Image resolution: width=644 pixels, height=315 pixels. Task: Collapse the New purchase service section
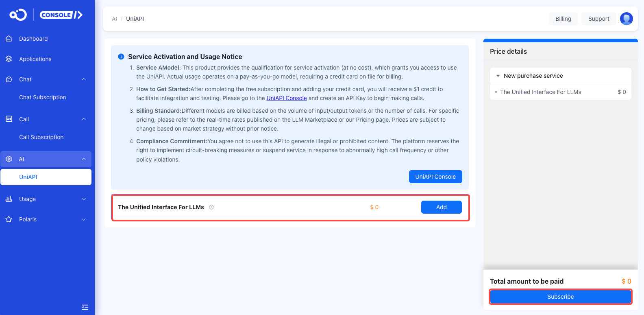[x=498, y=76]
